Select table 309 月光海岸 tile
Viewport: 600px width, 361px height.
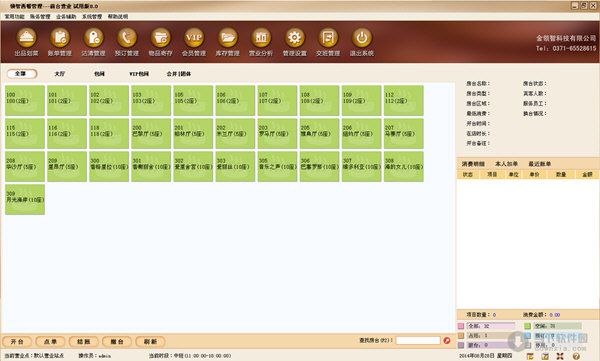[x=25, y=199]
